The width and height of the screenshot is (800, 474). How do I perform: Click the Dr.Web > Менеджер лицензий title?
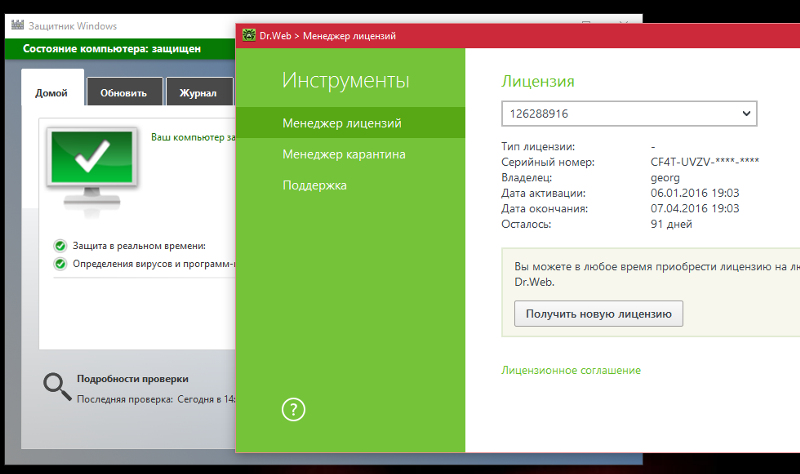click(x=327, y=36)
